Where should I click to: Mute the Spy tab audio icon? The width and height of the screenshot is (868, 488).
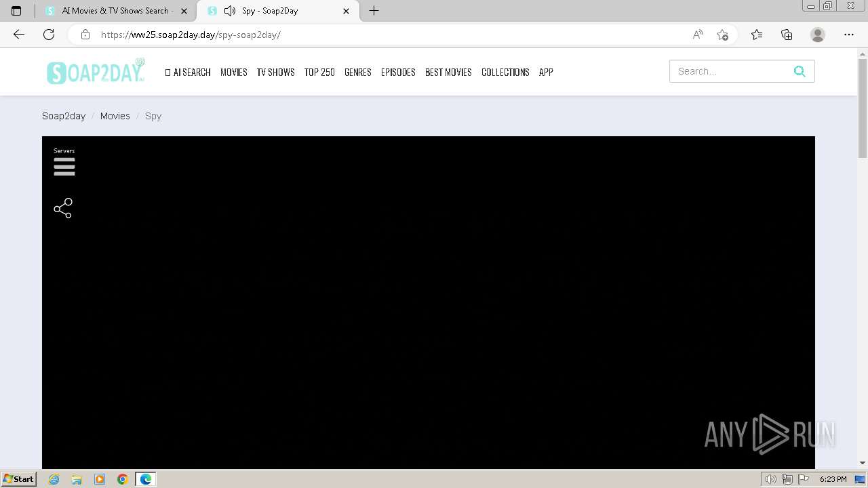pos(230,11)
